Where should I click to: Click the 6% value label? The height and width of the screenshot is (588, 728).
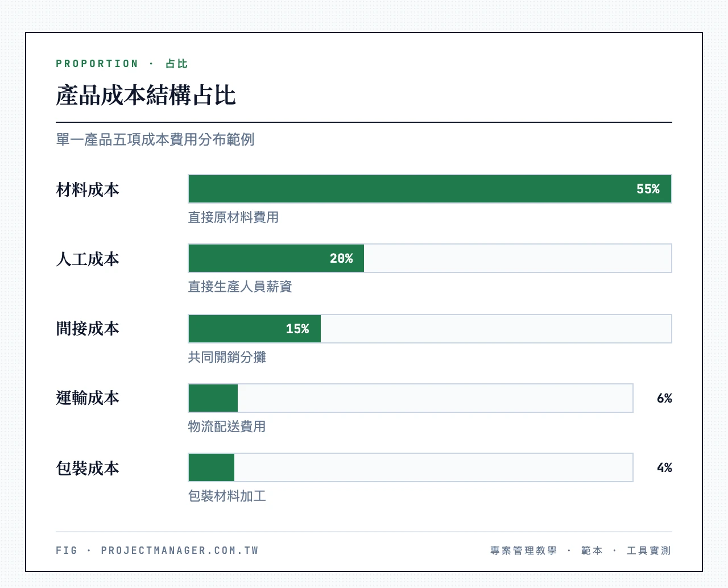tap(664, 398)
